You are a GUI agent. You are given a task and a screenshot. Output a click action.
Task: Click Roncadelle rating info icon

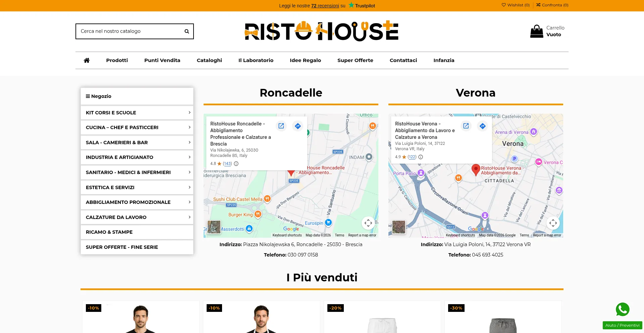tap(236, 164)
